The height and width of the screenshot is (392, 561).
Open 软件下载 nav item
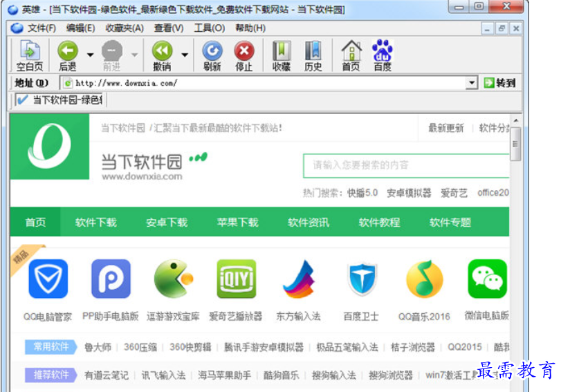(96, 222)
